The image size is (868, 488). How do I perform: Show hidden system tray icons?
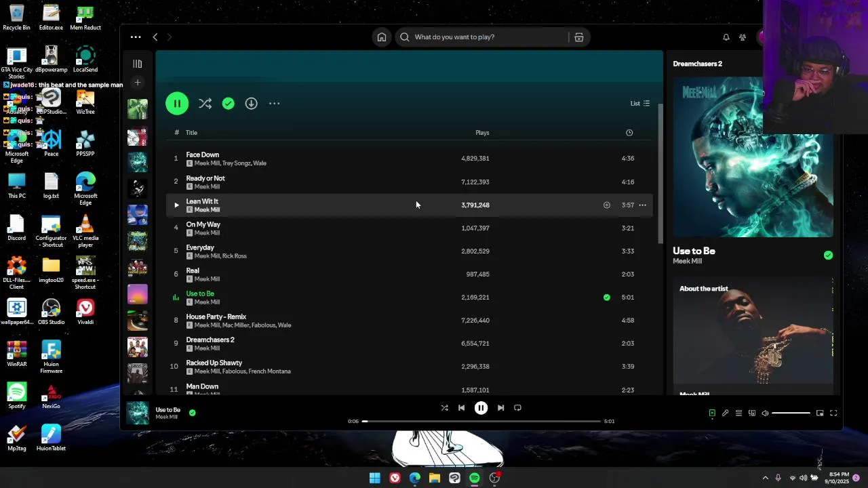click(766, 478)
